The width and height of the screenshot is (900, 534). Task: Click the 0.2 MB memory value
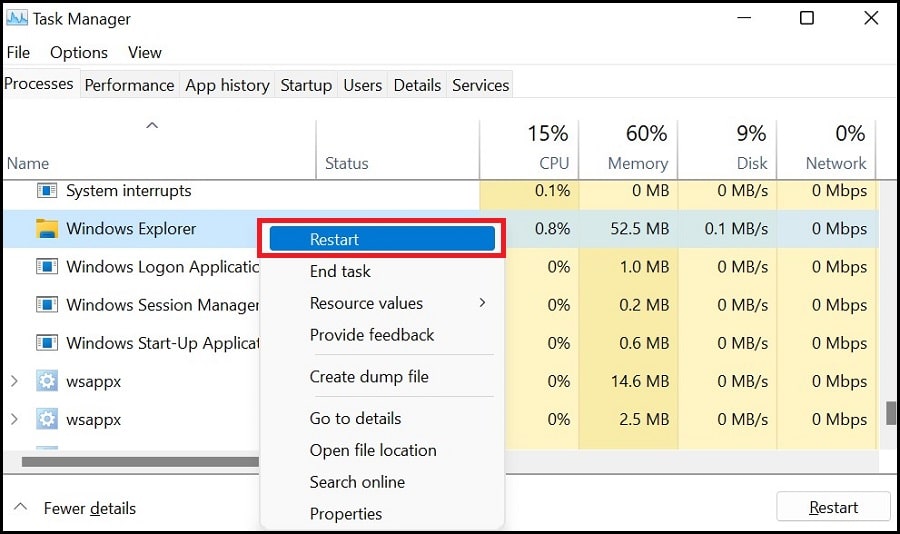point(644,305)
